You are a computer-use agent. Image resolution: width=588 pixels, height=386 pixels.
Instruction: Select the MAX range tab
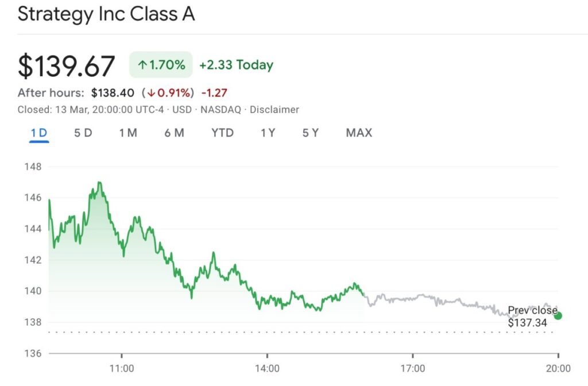click(359, 133)
